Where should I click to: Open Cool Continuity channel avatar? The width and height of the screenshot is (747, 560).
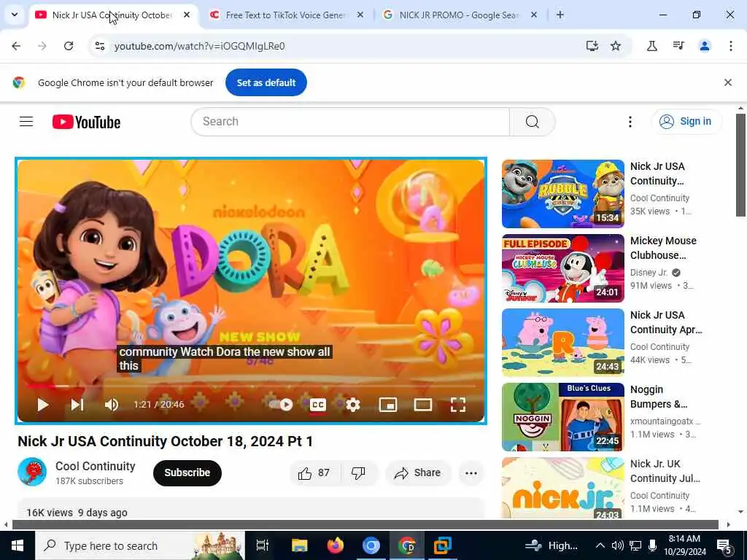tap(32, 472)
